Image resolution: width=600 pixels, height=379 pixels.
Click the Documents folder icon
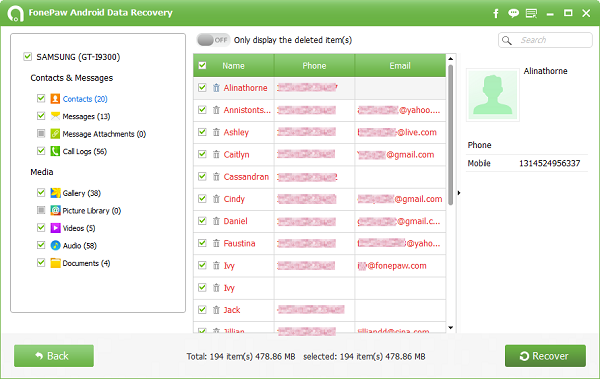pyautogui.click(x=55, y=263)
